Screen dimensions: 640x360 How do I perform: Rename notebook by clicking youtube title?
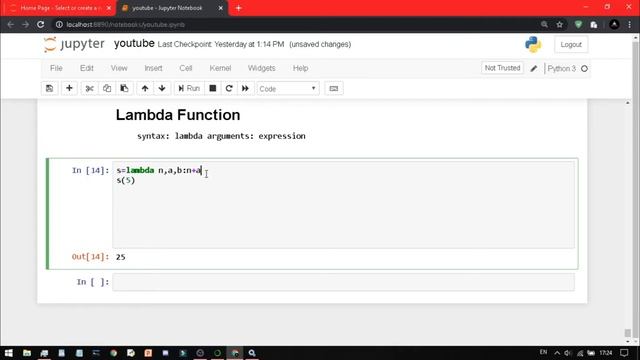134,43
